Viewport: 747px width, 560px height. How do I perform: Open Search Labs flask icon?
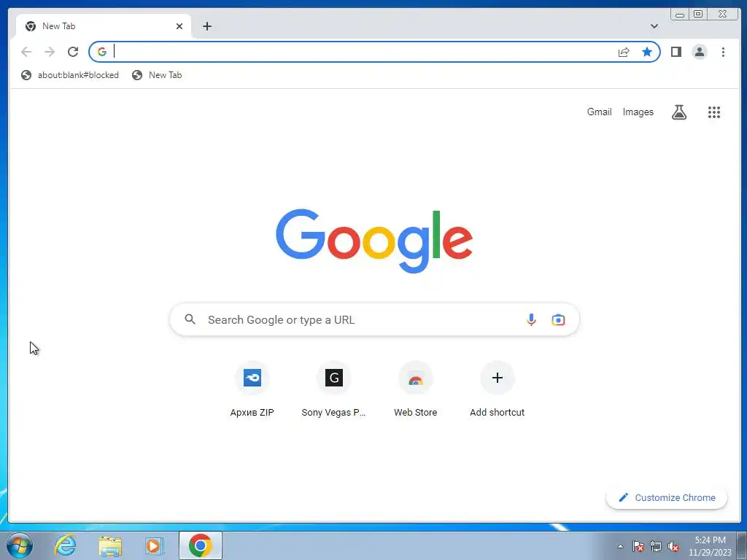679,112
